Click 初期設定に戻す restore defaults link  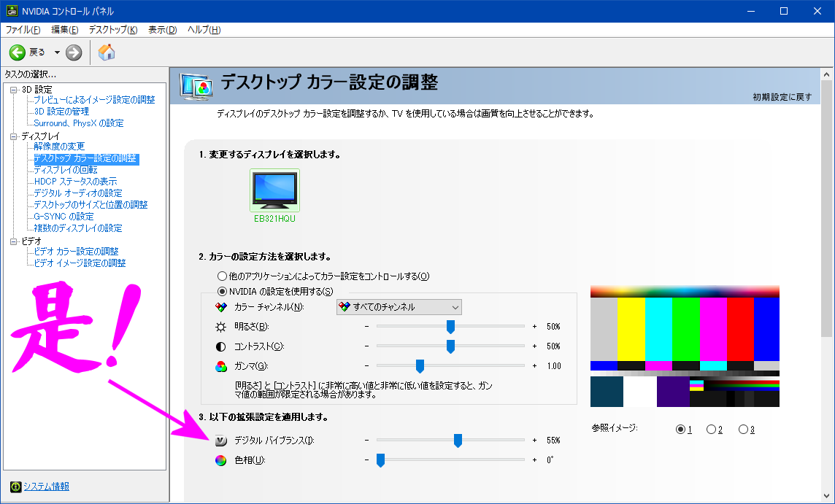[x=782, y=97]
